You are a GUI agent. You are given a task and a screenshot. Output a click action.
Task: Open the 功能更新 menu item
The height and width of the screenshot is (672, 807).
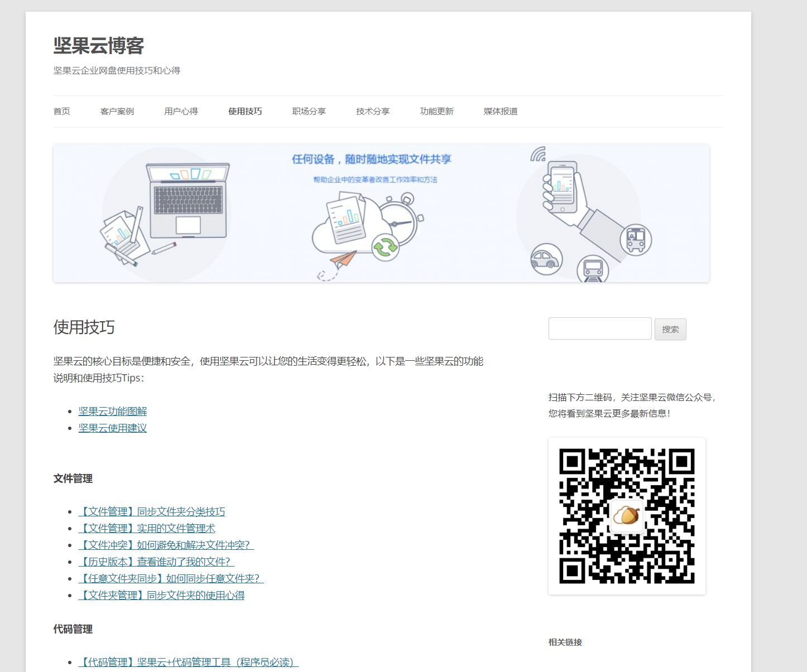tap(437, 112)
